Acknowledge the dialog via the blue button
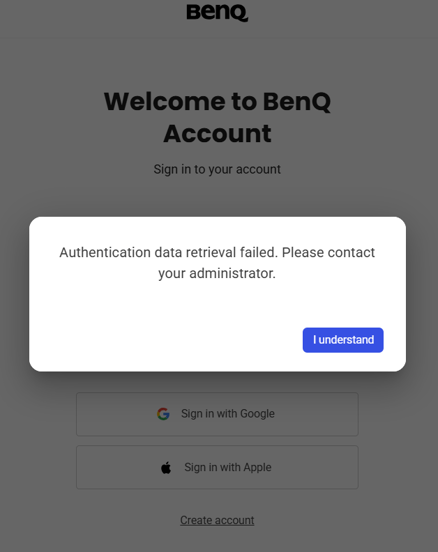The height and width of the screenshot is (552, 438). 343,340
